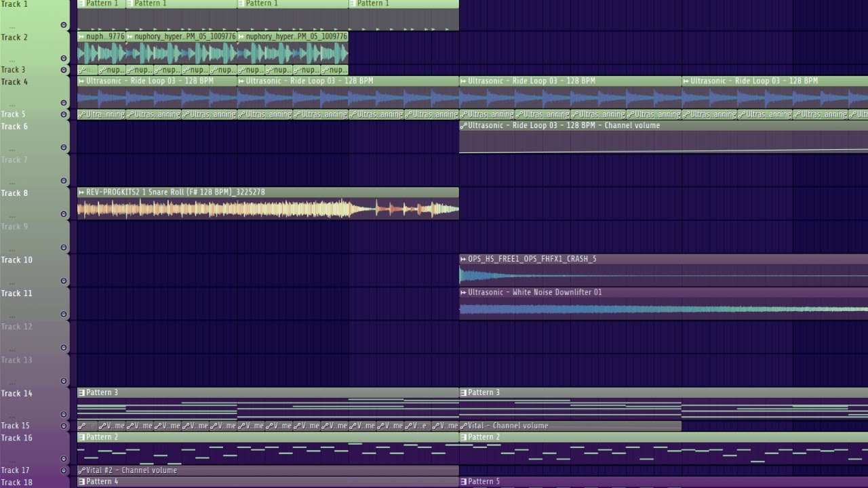Toggle Track 17 mute dot
The height and width of the screenshot is (488, 868).
64,470
